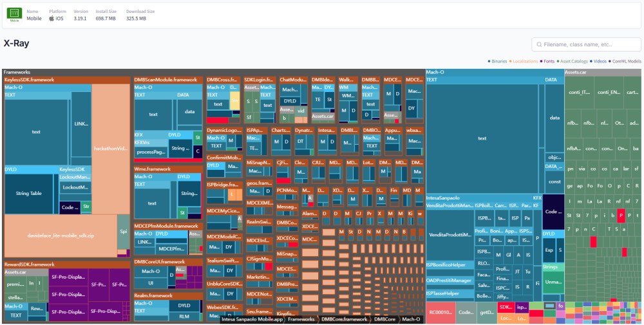Image resolution: width=644 pixels, height=325 pixels.
Task: Select the OADPrestitiManager block
Action: coord(450,281)
